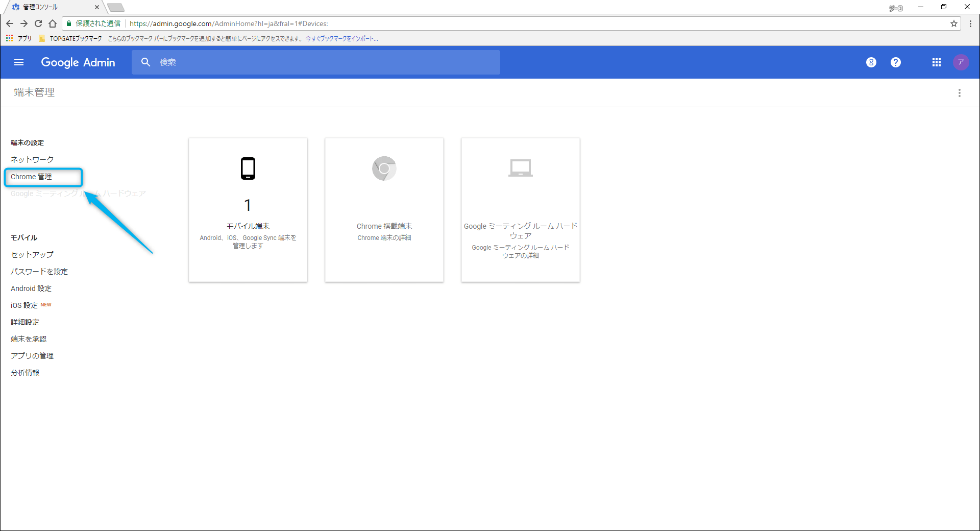Click the secure connection lock icon
Screen dimensions: 980x531
(x=69, y=23)
